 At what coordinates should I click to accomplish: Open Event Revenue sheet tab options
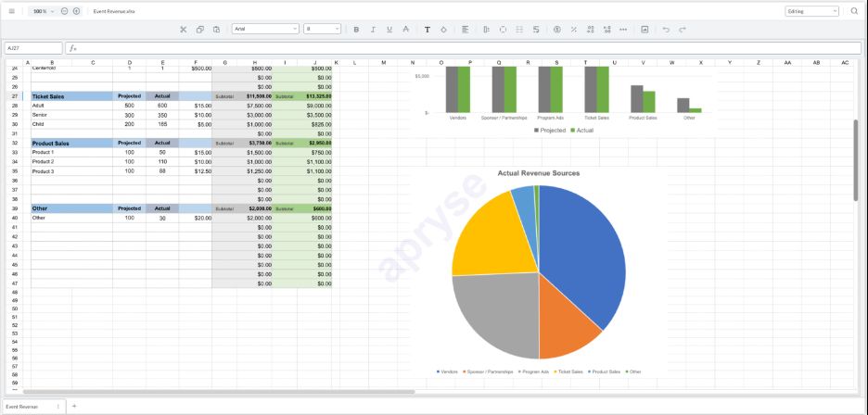57,406
